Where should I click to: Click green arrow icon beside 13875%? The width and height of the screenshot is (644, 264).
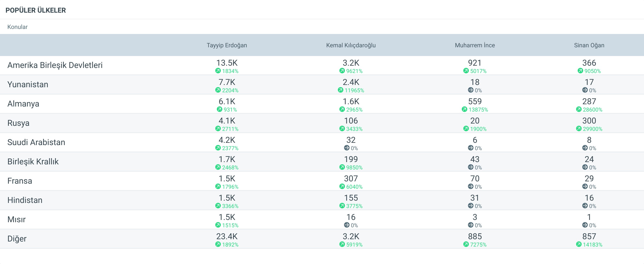pos(464,109)
